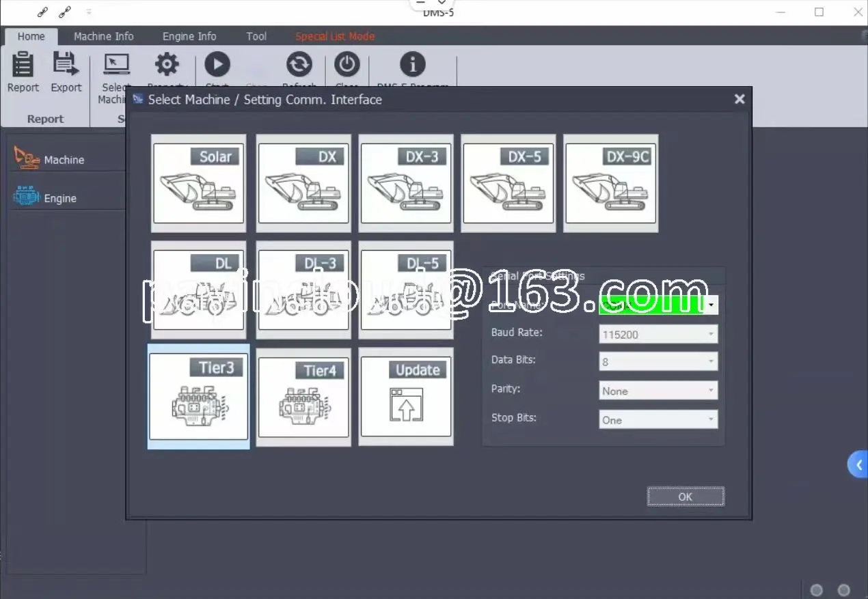This screenshot has width=868, height=599.
Task: Click the Start play icon
Action: [x=217, y=64]
